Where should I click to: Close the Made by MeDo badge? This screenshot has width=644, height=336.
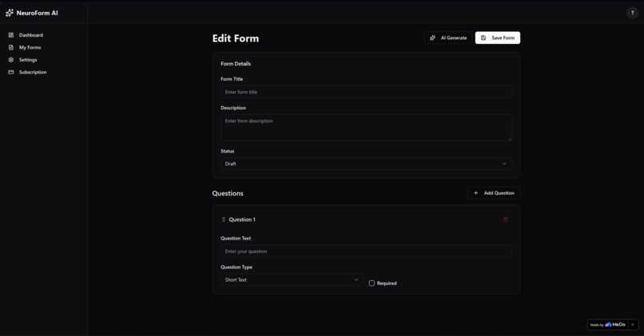633,325
